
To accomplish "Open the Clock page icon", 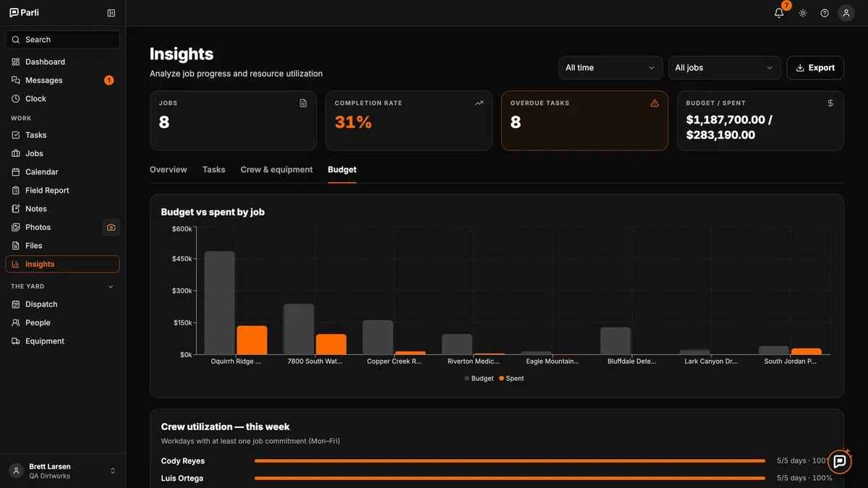I will [16, 99].
